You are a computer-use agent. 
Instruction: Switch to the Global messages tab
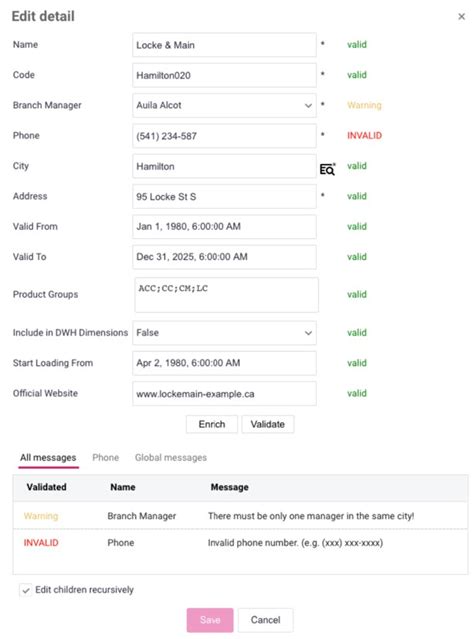click(x=171, y=458)
